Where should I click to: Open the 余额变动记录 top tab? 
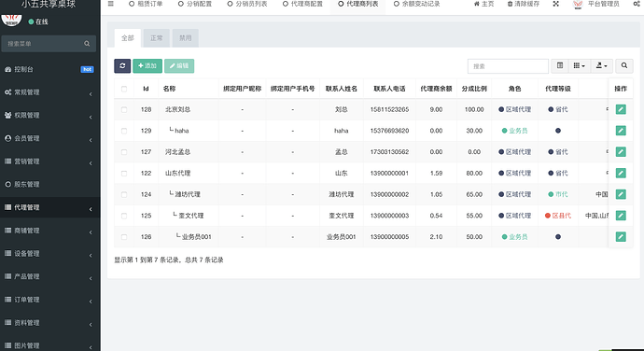[x=417, y=4]
